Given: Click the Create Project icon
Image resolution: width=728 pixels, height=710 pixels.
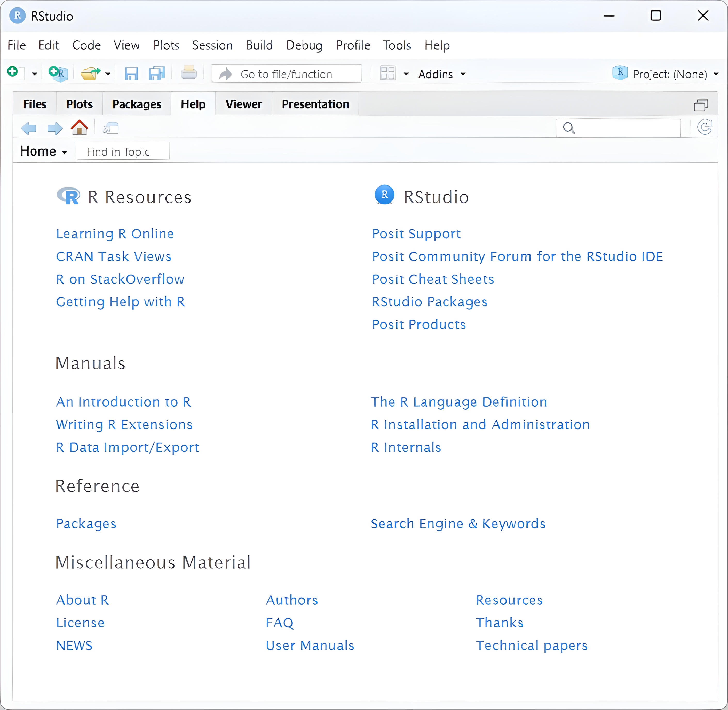Looking at the screenshot, I should [58, 73].
